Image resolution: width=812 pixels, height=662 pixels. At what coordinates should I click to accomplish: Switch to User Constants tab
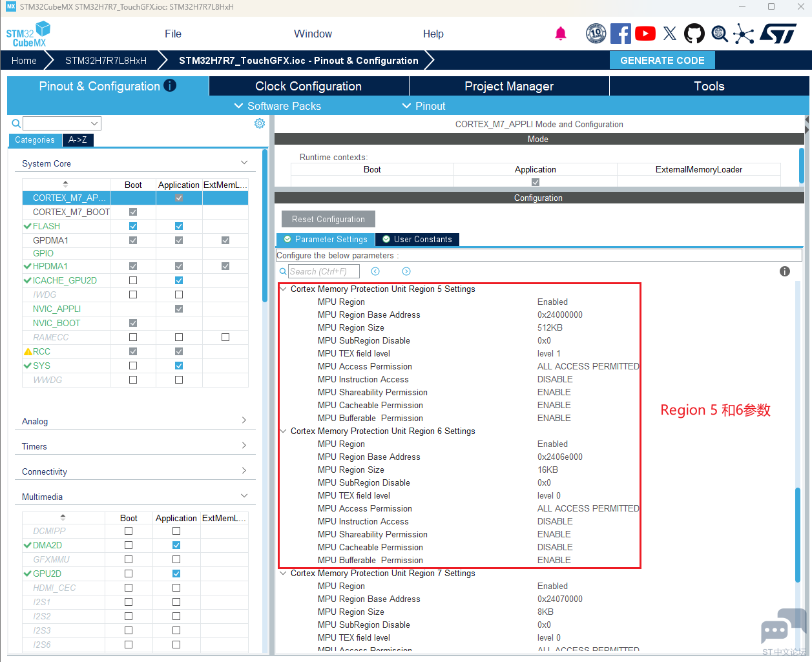417,240
